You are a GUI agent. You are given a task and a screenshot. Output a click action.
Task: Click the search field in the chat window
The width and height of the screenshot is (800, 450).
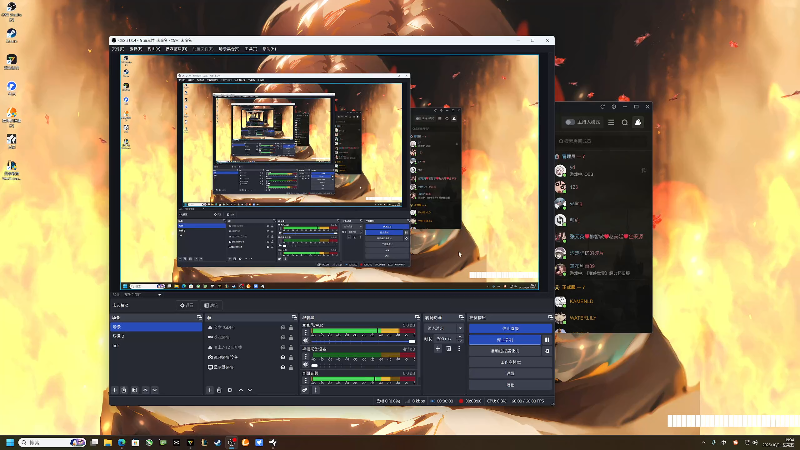click(x=603, y=141)
